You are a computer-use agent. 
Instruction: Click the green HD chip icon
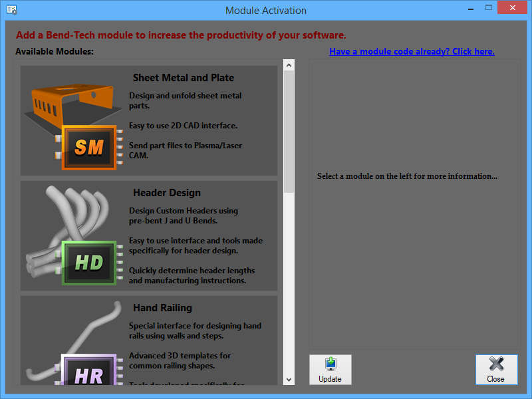click(x=89, y=262)
